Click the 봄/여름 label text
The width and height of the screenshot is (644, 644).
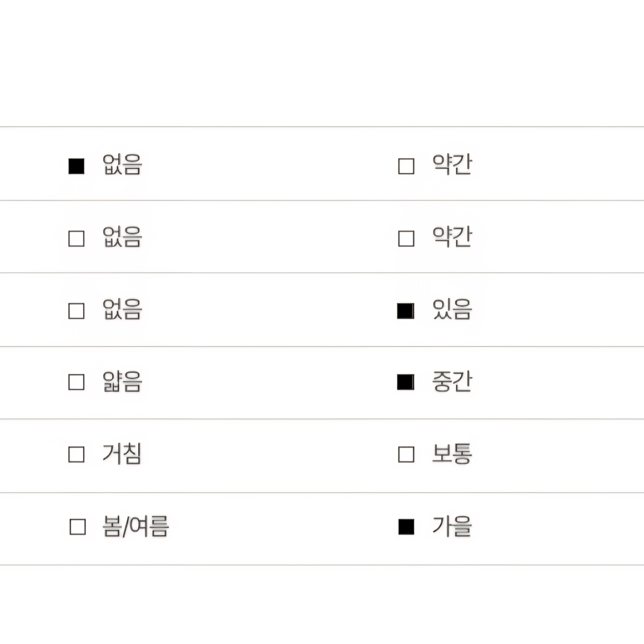pos(135,526)
